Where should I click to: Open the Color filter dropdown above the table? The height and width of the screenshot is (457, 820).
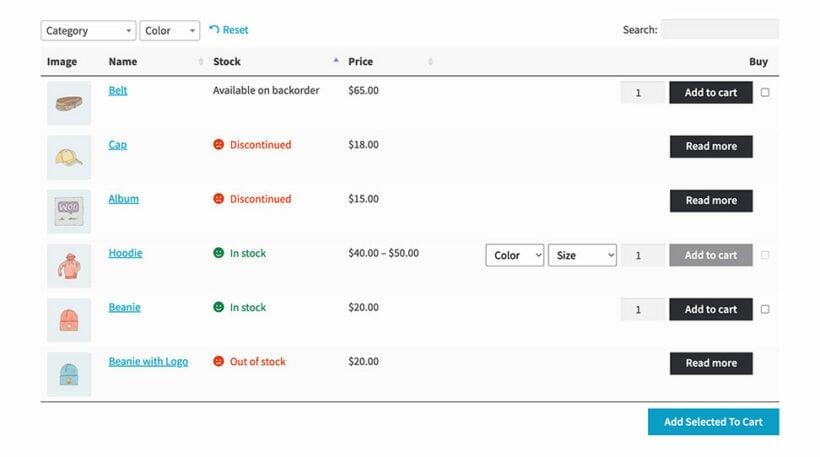[169, 31]
